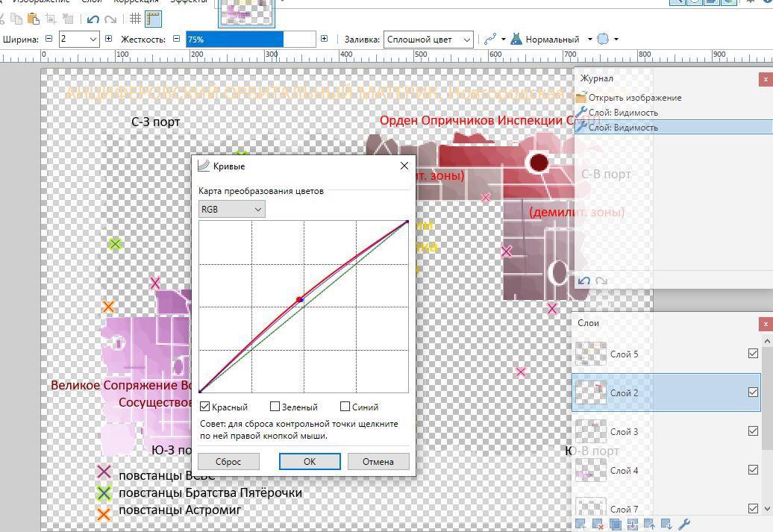Enable the Зеленый channel checkbox
Viewport: 773px width, 532px height.
[275, 407]
